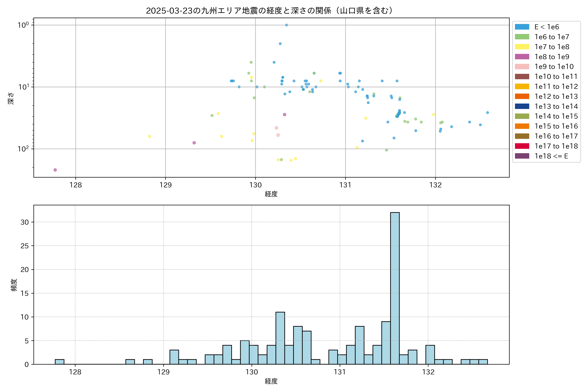Click the dark navy 1e13 to 1e14 swatch
Image resolution: width=588 pixels, height=392 pixels.
click(x=522, y=106)
